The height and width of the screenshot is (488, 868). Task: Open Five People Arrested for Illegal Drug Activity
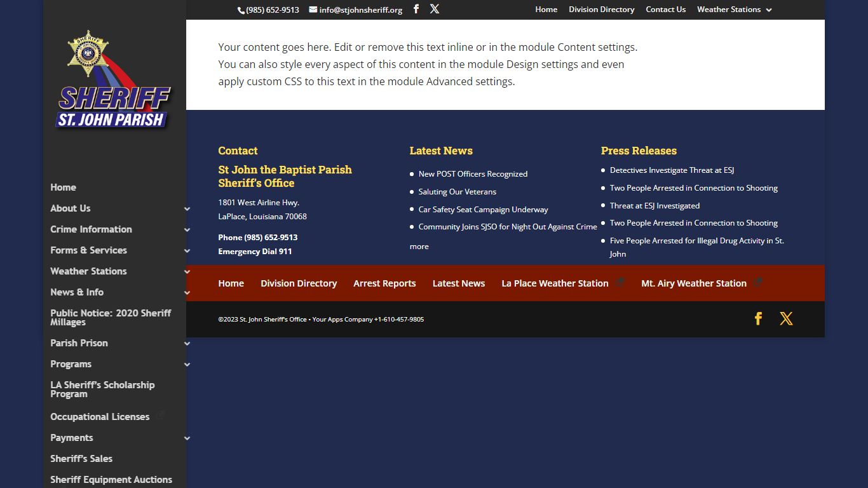click(x=697, y=247)
